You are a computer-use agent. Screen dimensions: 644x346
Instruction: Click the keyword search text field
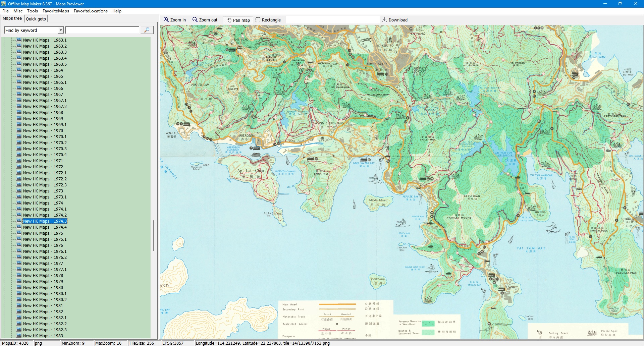[x=102, y=30]
